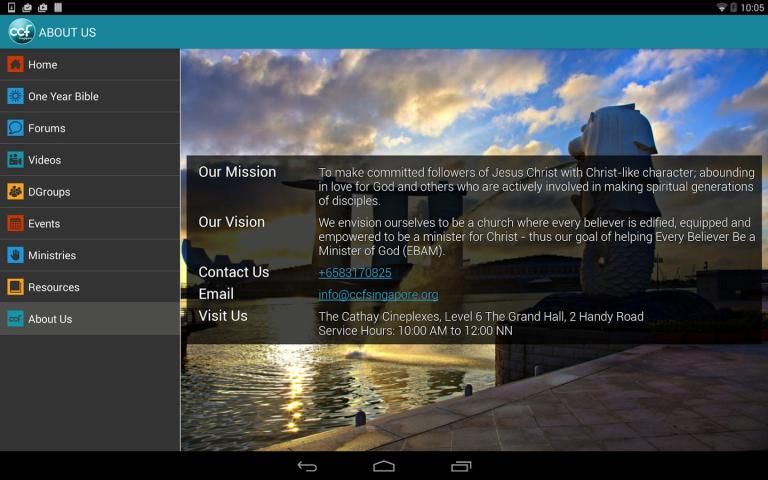Viewport: 768px width, 480px height.
Task: Call the phone number +6583170825
Action: [x=355, y=273]
